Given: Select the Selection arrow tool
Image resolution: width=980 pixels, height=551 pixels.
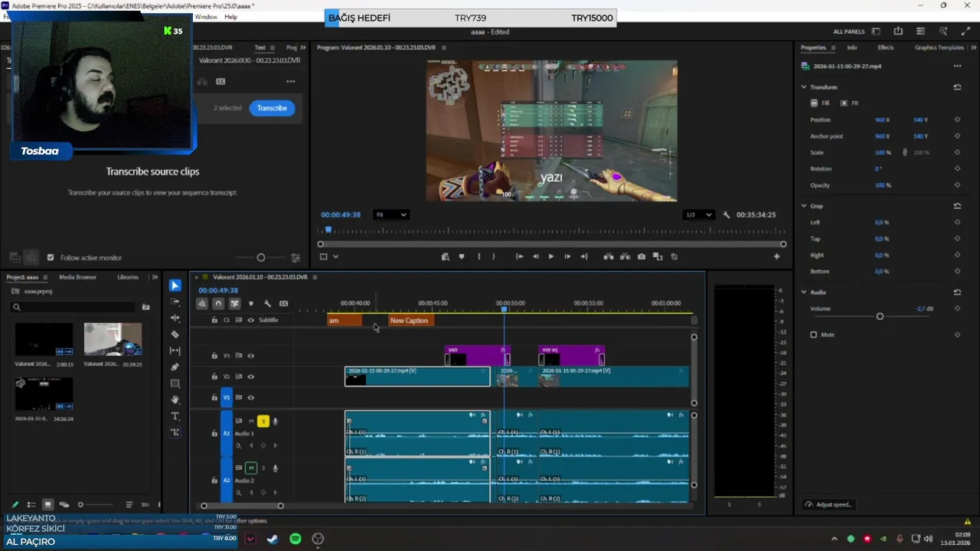Looking at the screenshot, I should (175, 285).
